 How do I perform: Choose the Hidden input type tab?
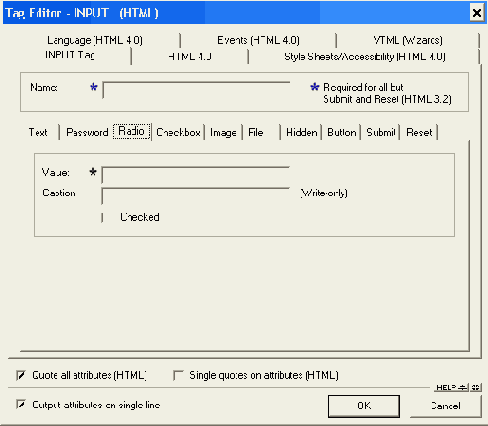(302, 132)
